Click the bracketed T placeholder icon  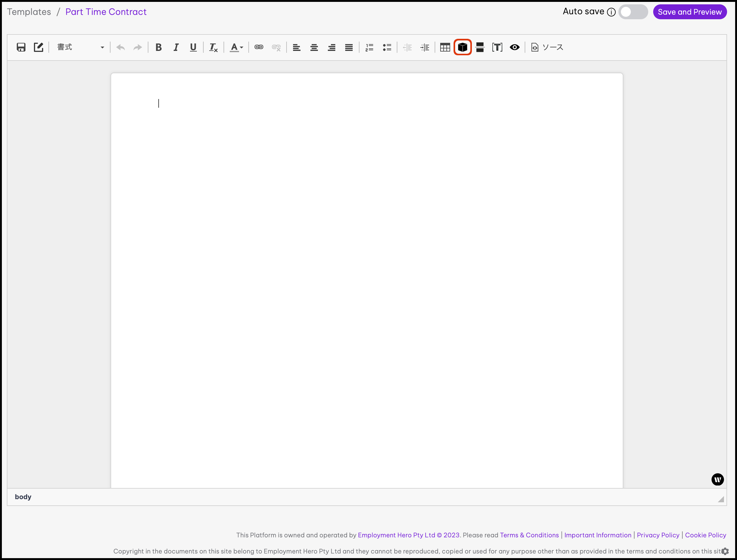click(x=497, y=47)
